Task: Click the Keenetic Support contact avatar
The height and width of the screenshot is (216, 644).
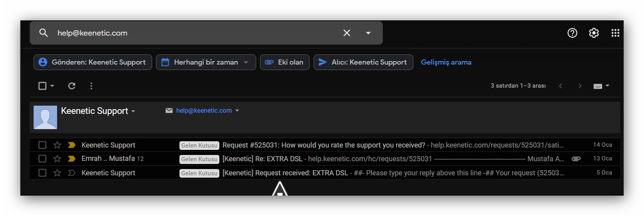Action: (45, 117)
